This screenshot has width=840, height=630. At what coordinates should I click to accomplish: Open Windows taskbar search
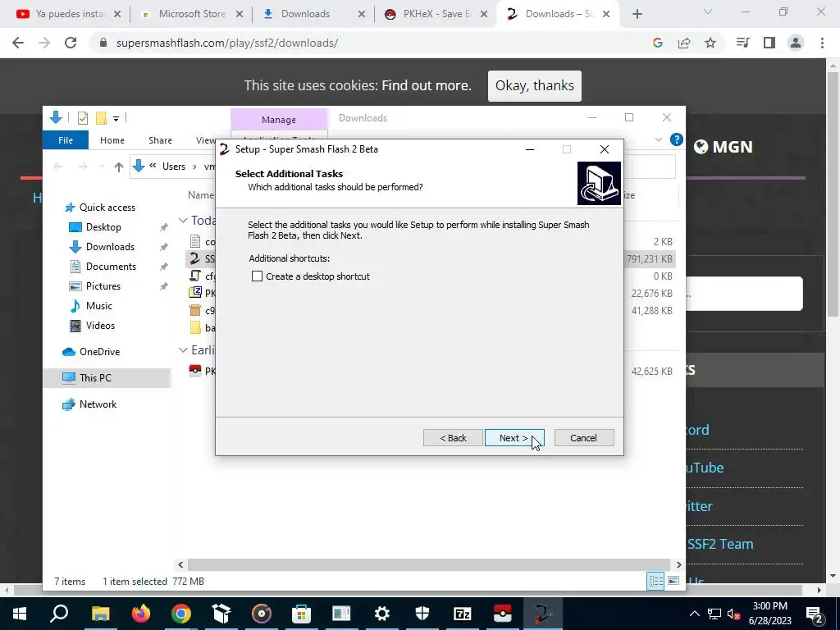tap(59, 614)
